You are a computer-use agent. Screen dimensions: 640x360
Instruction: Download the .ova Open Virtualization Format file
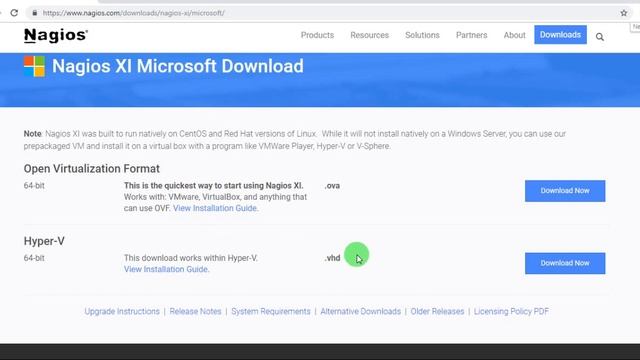point(565,191)
